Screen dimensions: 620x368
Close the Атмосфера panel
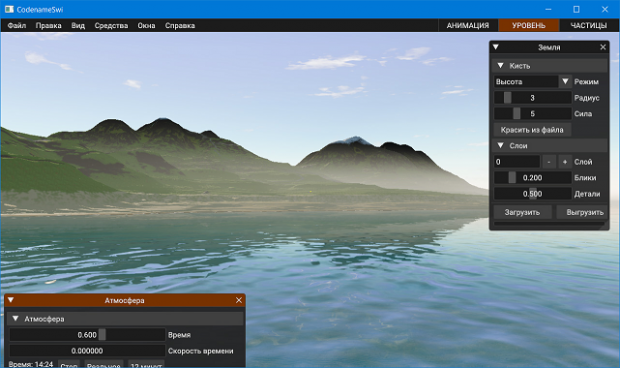pyautogui.click(x=239, y=300)
